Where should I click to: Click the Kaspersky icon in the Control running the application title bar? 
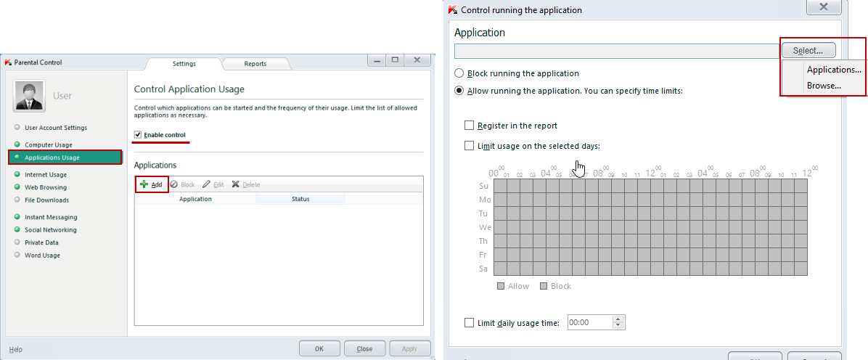[452, 9]
